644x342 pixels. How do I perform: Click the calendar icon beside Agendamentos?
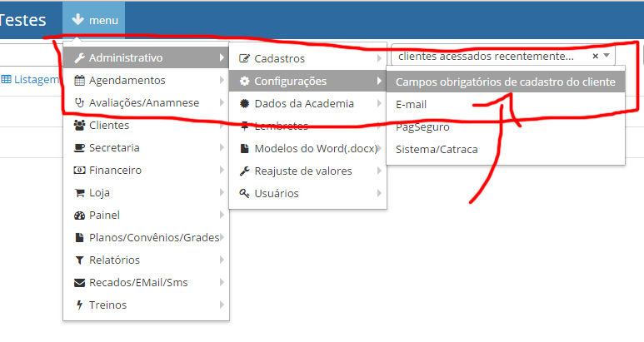(x=80, y=81)
